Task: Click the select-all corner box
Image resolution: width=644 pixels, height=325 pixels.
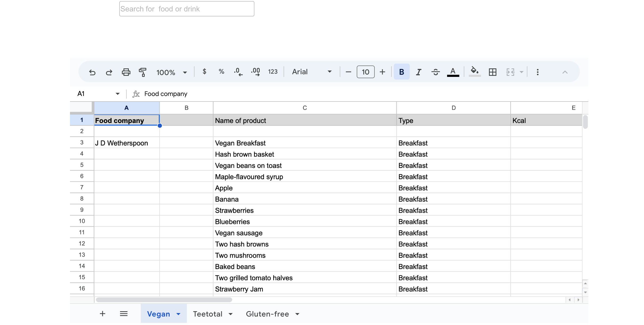Action: [x=82, y=108]
